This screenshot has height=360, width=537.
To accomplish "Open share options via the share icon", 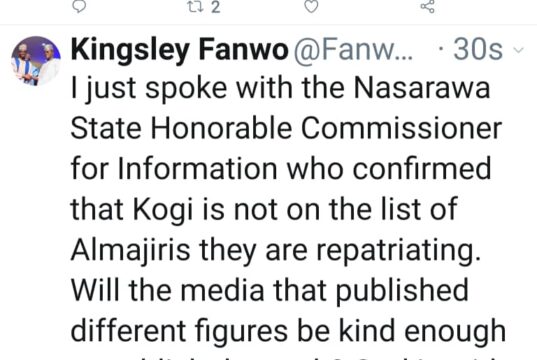I will pyautogui.click(x=427, y=6).
